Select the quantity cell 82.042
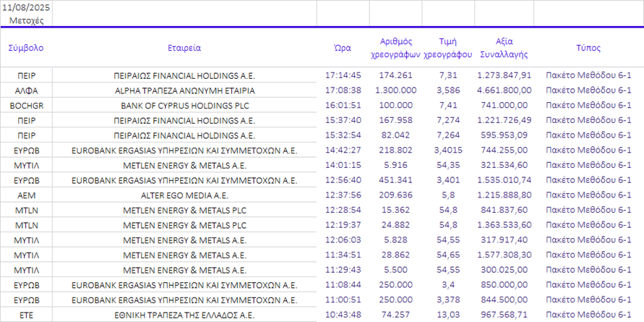This screenshot has height=322, width=644. (395, 135)
